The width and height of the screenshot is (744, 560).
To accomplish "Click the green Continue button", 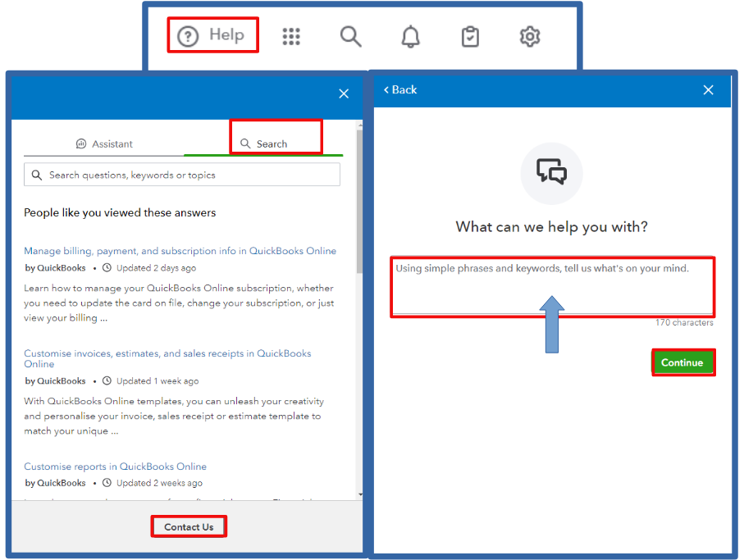I will pos(683,362).
